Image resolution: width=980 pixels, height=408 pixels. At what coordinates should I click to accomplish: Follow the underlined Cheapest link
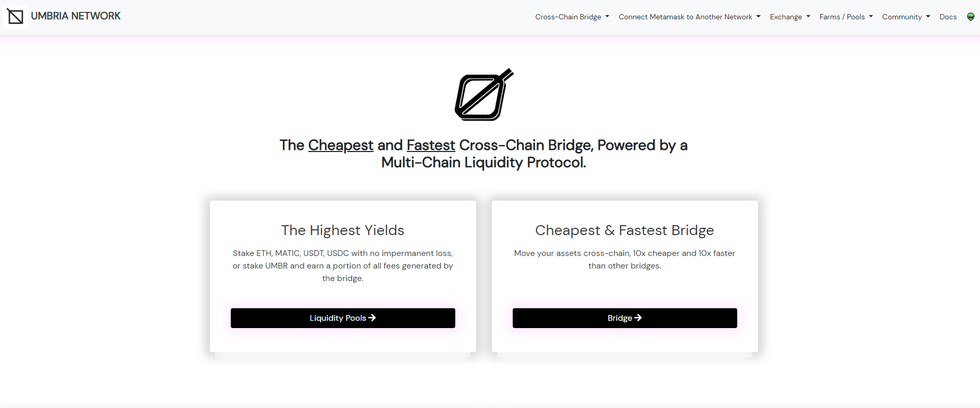340,145
